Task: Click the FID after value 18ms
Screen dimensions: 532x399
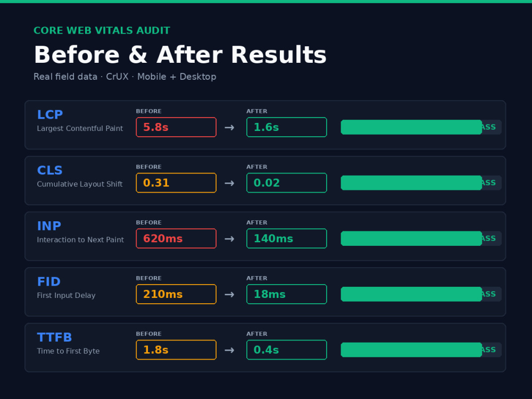Action: click(287, 294)
